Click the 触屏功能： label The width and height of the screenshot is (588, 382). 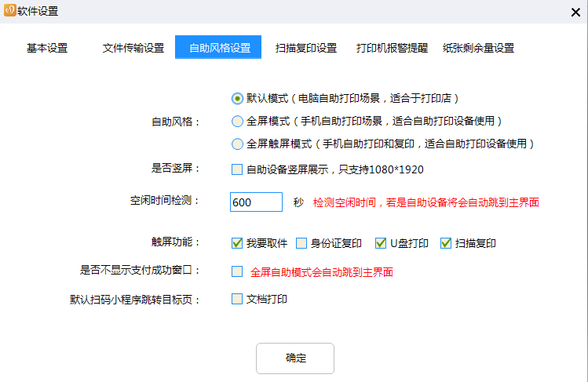coord(176,242)
